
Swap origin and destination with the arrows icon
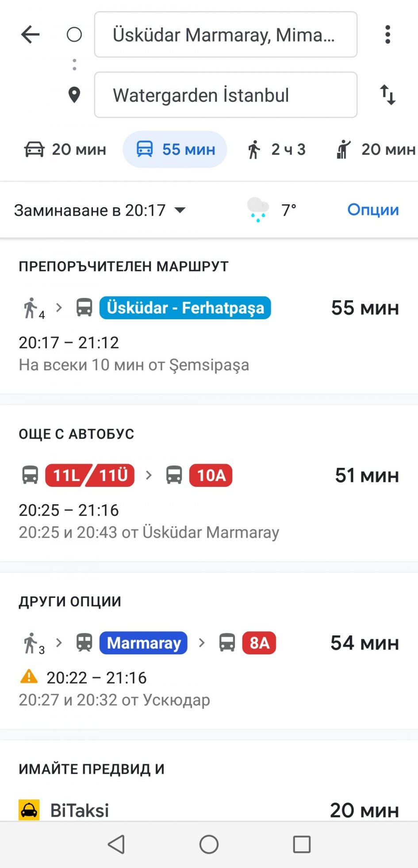tap(387, 95)
